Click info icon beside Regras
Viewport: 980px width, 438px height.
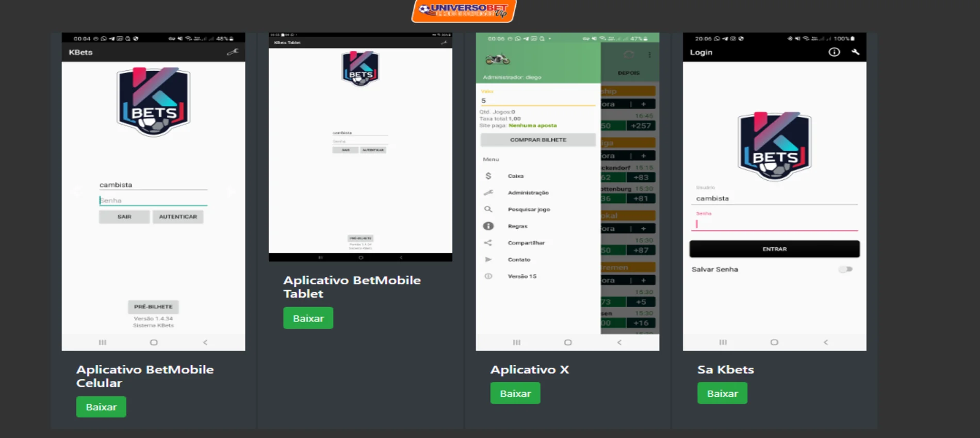pyautogui.click(x=488, y=226)
